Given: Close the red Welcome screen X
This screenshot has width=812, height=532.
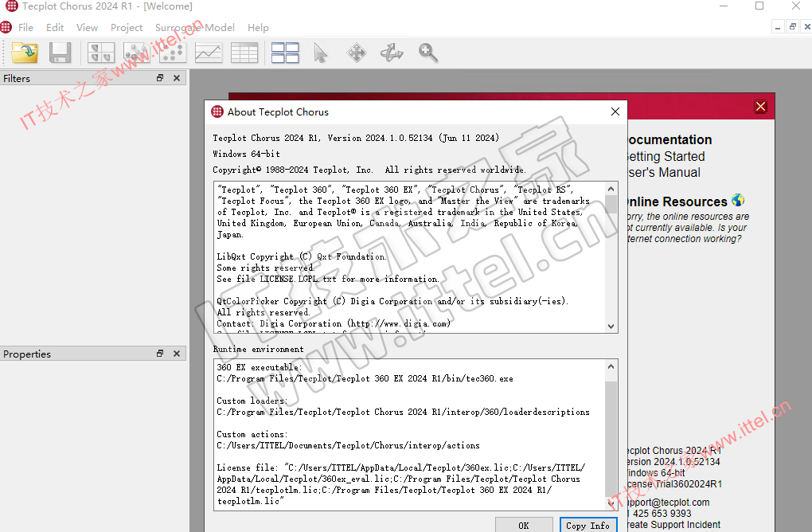Looking at the screenshot, I should click(x=761, y=107).
